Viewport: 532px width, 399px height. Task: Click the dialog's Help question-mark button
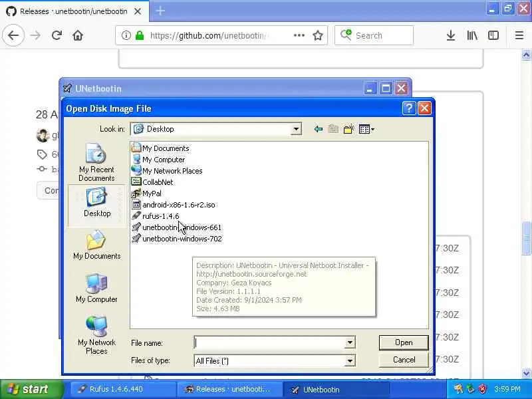[409, 108]
